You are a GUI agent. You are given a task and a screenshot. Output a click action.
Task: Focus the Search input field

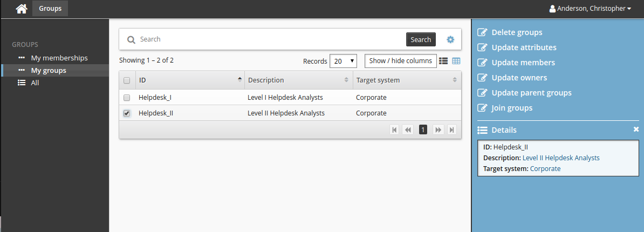[x=271, y=39]
